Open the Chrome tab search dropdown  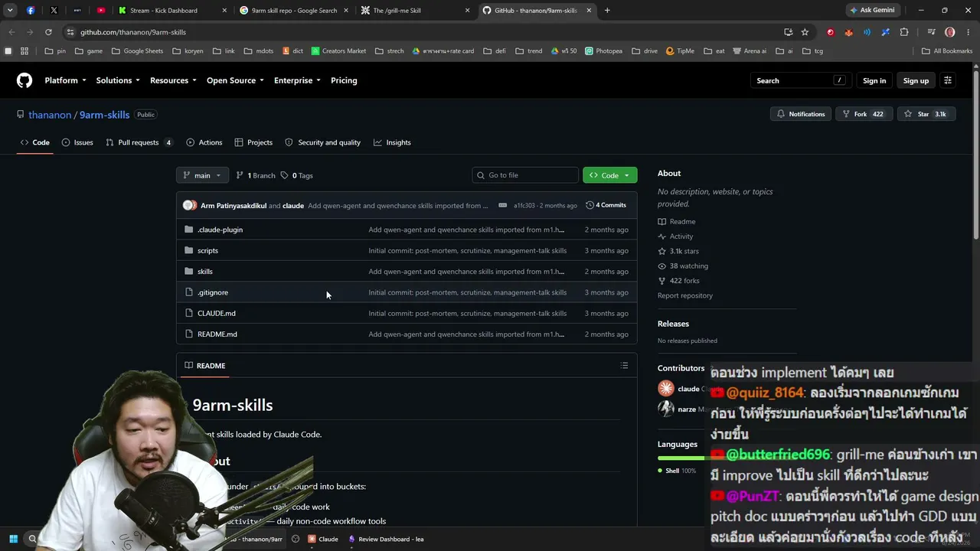coord(10,11)
